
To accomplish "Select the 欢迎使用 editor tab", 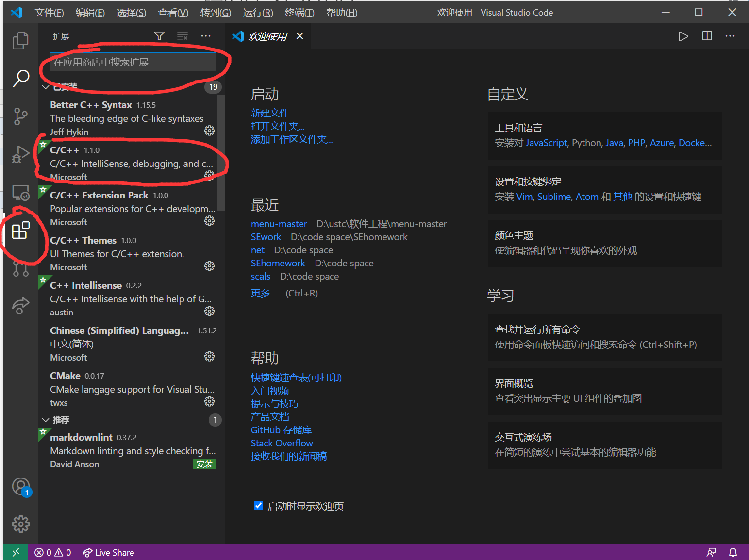I will tap(268, 36).
